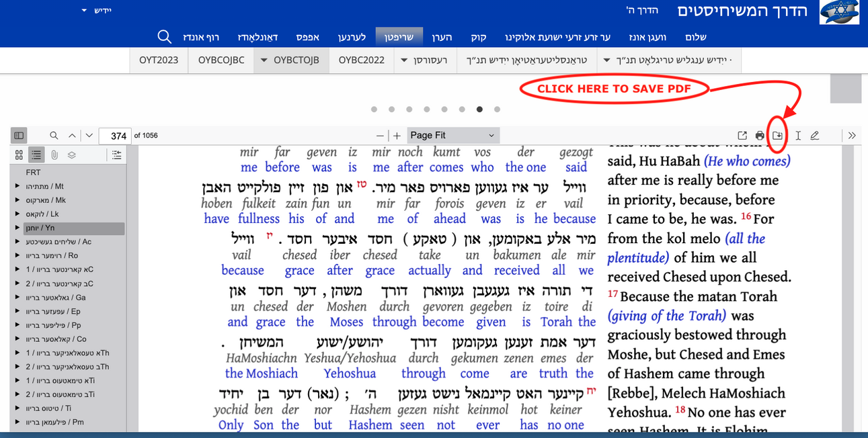Viewport: 868px width, 438px height.
Task: Go to next page with down arrow
Action: tap(89, 136)
